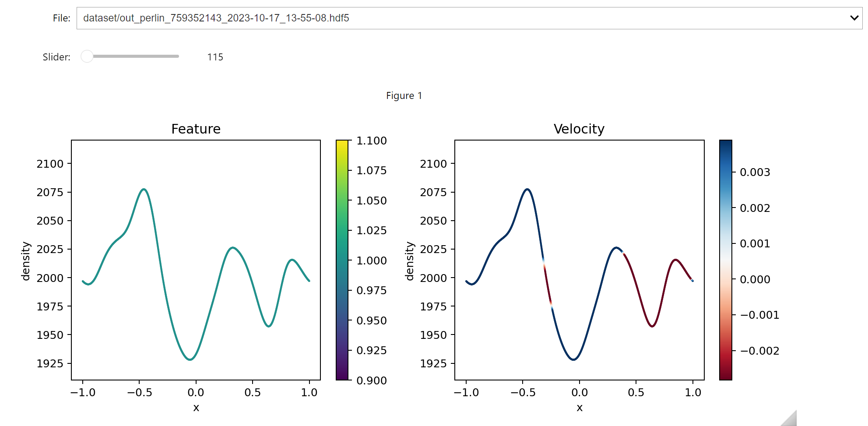This screenshot has height=426, width=868.
Task: Open the File dropdown chevron arrow
Action: (854, 18)
